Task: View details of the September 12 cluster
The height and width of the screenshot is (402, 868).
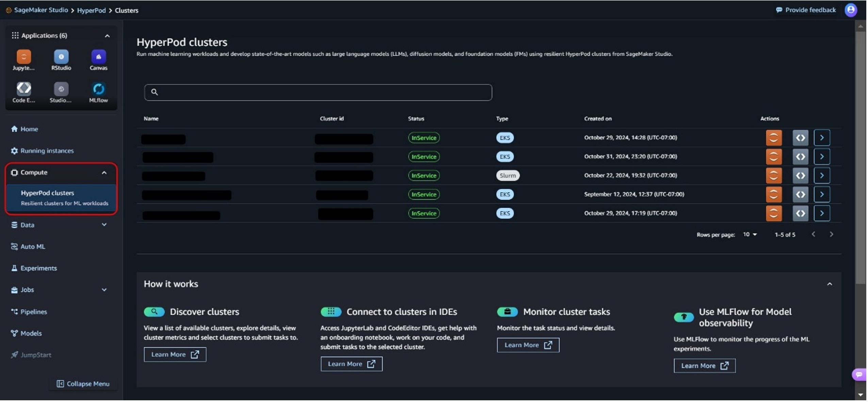Action: click(x=822, y=195)
